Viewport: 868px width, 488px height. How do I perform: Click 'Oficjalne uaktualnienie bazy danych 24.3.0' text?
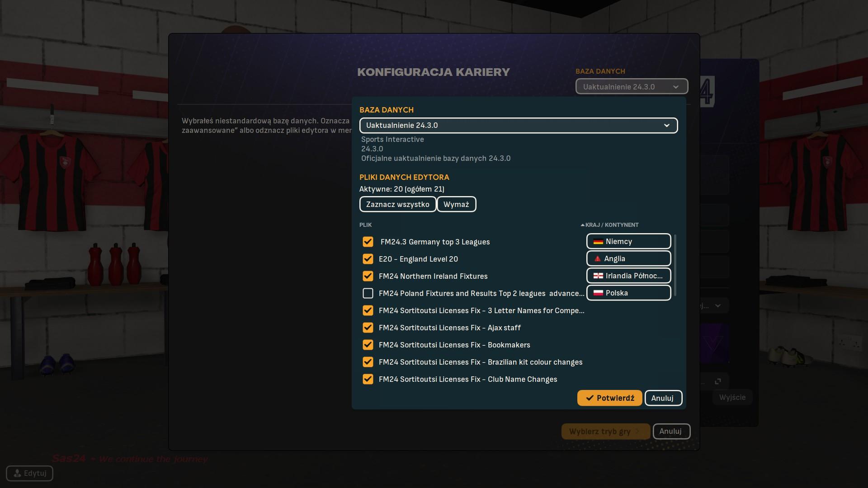(x=436, y=159)
